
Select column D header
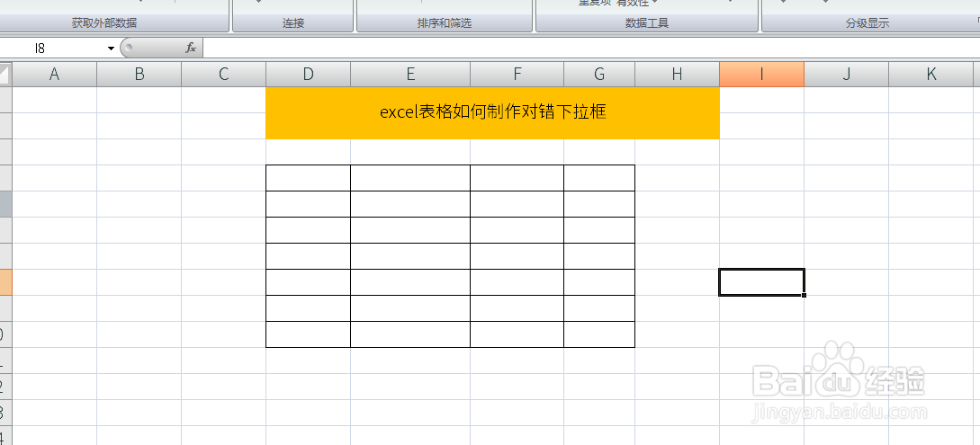click(x=308, y=75)
